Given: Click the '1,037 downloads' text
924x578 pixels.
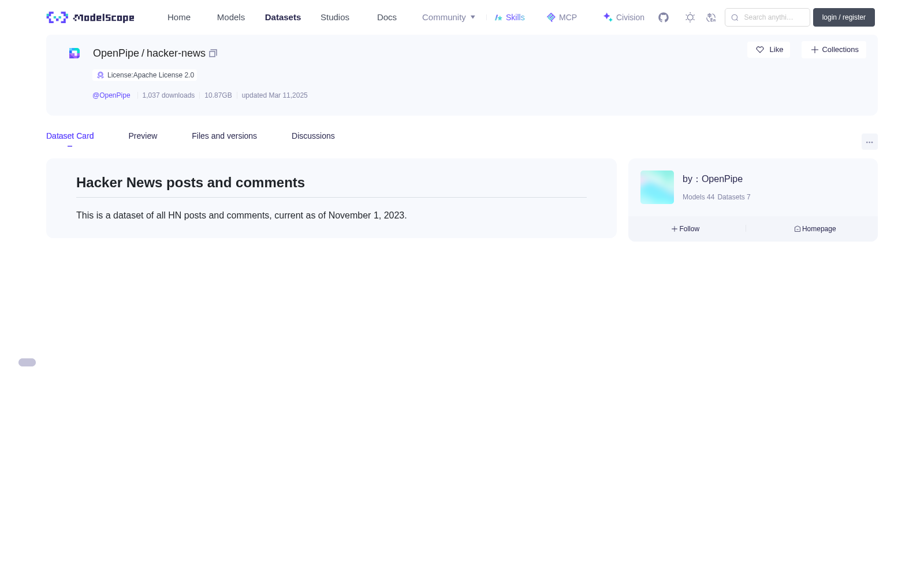Looking at the screenshot, I should [x=169, y=95].
